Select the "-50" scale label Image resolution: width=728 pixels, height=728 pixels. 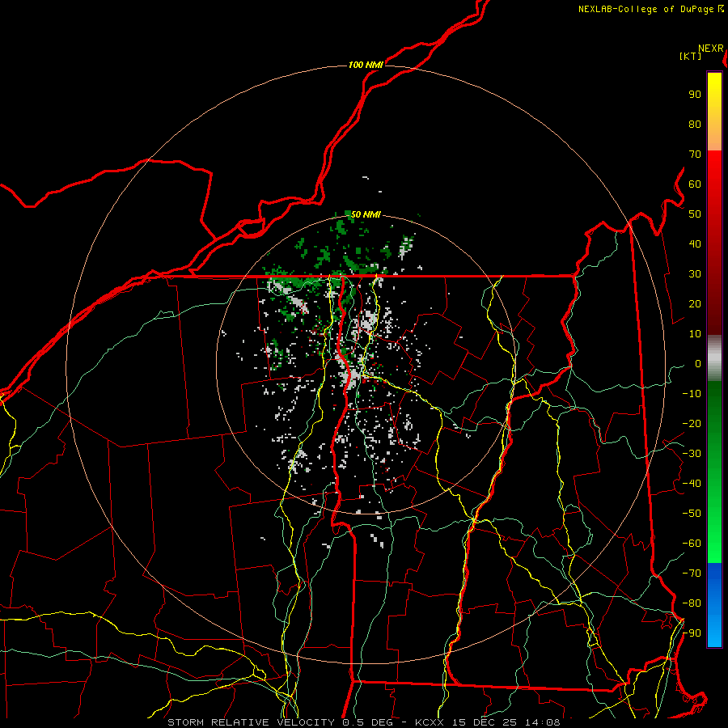(692, 514)
